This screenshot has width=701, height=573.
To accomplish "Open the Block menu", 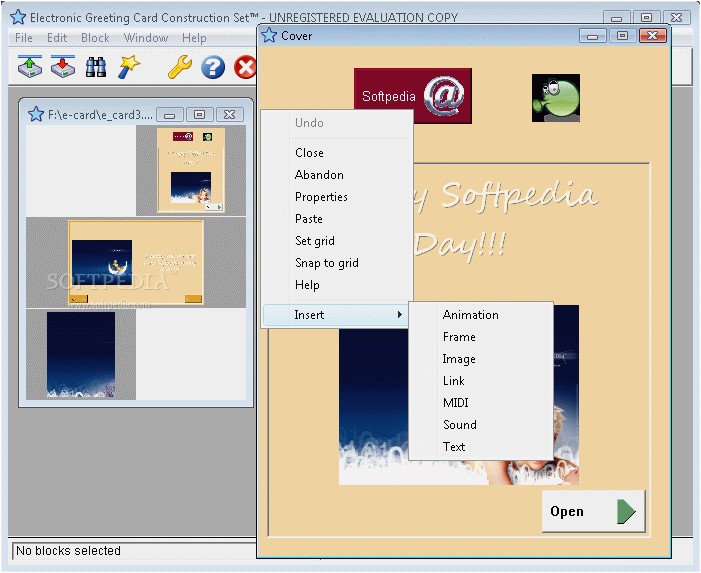I will click(x=95, y=38).
